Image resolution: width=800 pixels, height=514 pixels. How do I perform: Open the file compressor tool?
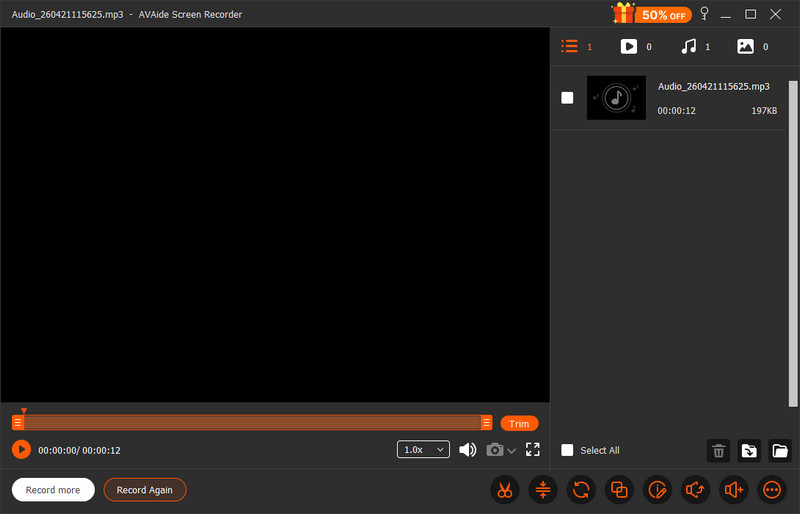pyautogui.click(x=543, y=490)
